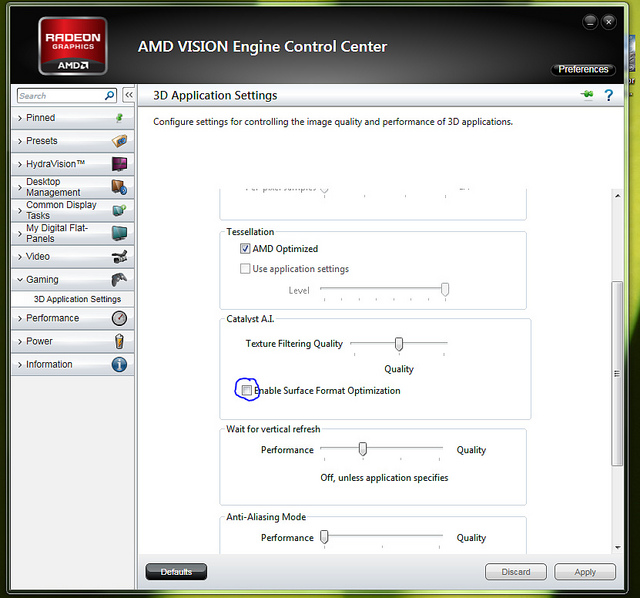Screen dimensions: 640x598
Task: Click the Texture Filtering Quality slider handle
Action: (x=399, y=344)
